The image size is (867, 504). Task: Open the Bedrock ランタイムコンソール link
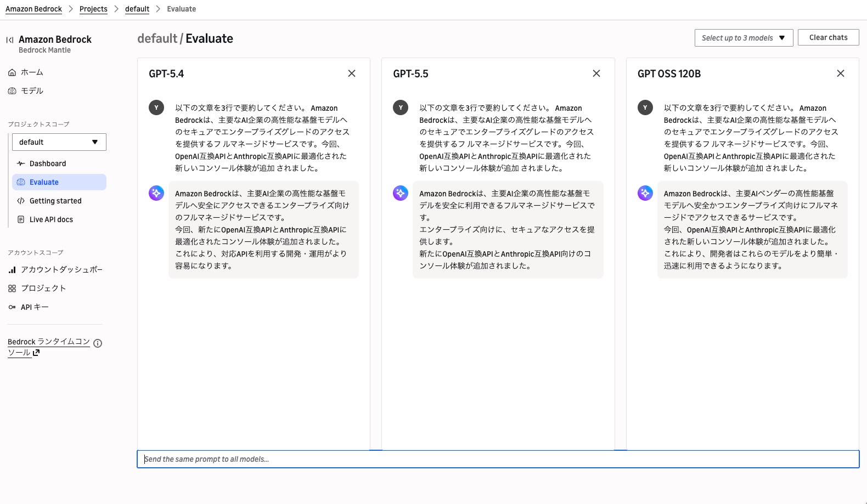[49, 347]
